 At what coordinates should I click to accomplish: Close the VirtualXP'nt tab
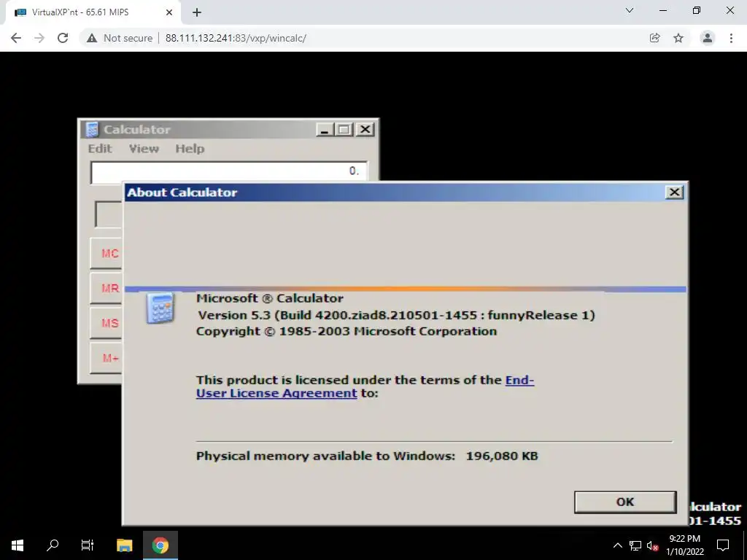click(x=169, y=12)
